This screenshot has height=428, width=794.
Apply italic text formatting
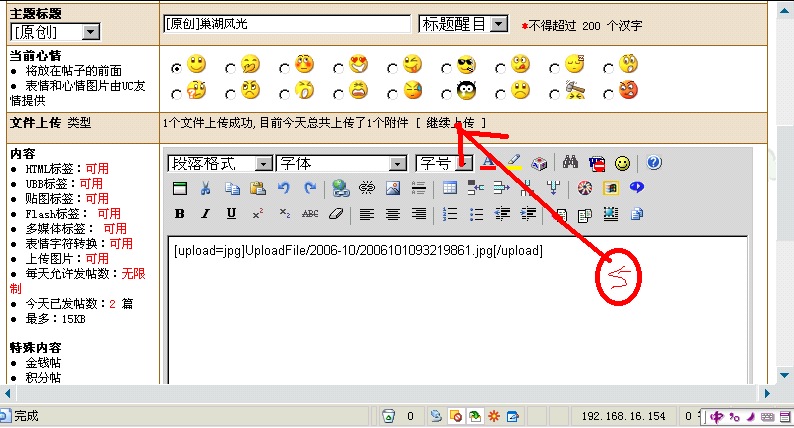pyautogui.click(x=205, y=213)
